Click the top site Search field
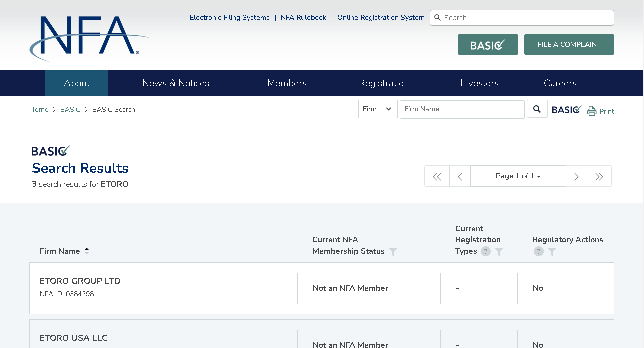644x348 pixels. (522, 18)
